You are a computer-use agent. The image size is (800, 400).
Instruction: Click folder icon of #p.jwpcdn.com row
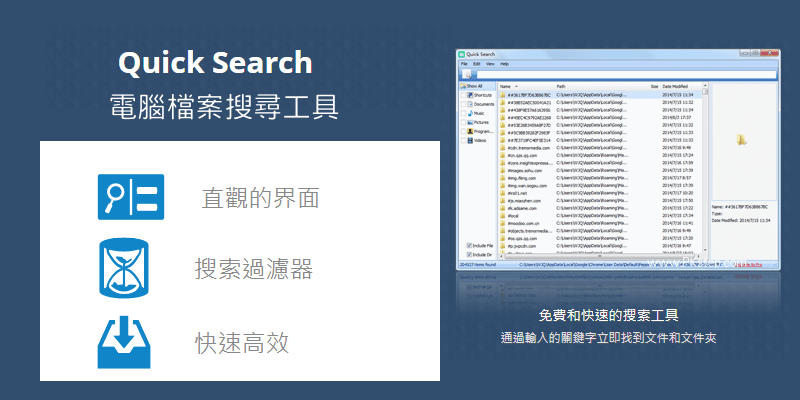pos(503,246)
